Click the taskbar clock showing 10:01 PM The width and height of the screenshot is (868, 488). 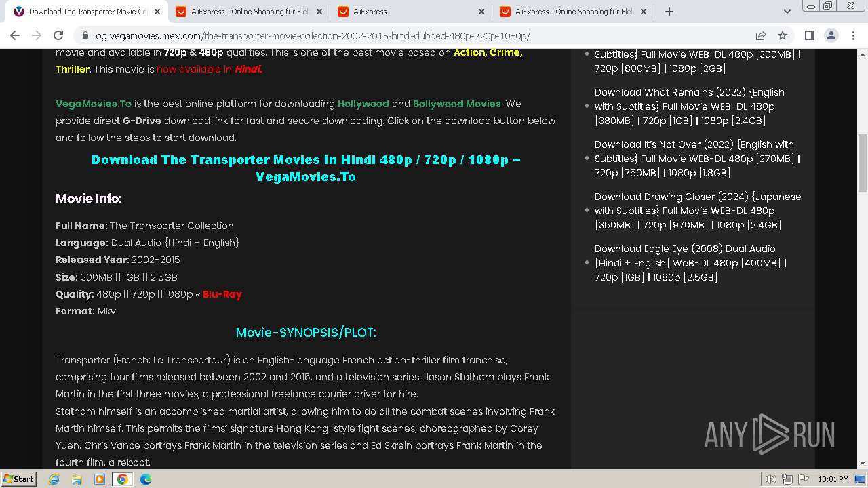(x=833, y=479)
